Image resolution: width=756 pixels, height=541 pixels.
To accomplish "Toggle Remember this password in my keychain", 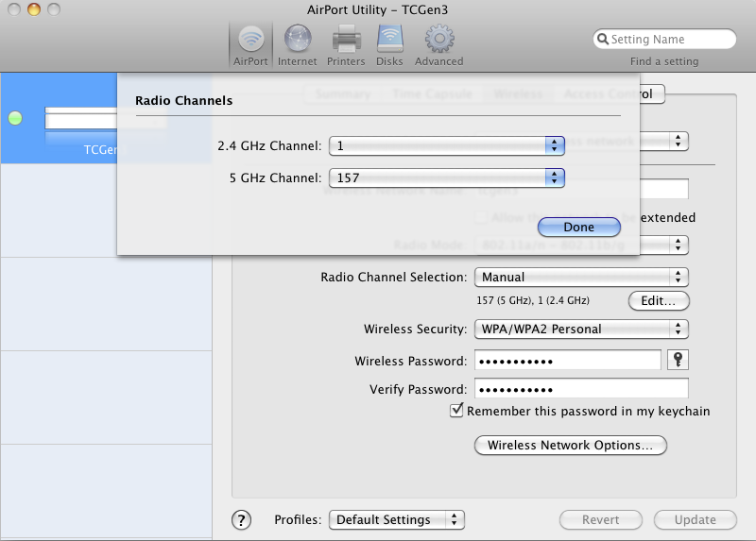I will pyautogui.click(x=456, y=411).
